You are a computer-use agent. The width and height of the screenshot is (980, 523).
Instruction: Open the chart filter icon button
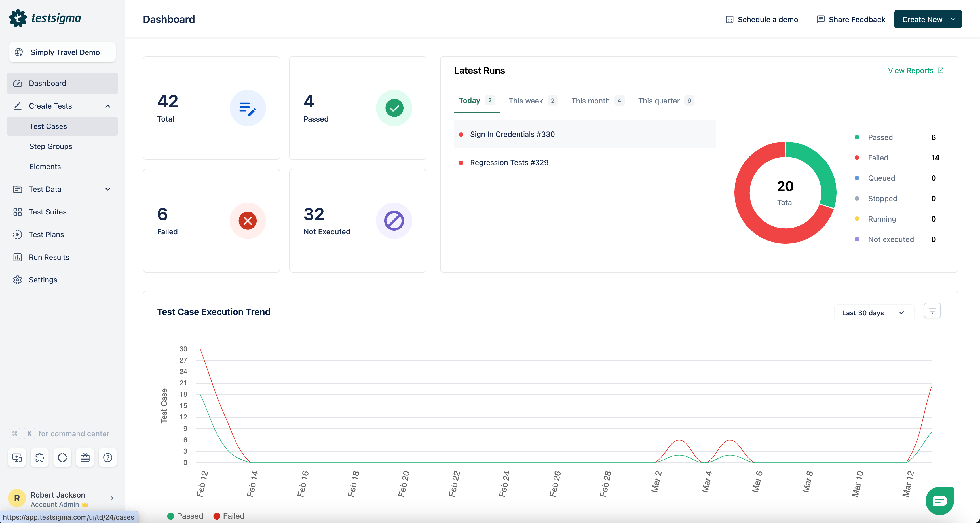point(932,311)
